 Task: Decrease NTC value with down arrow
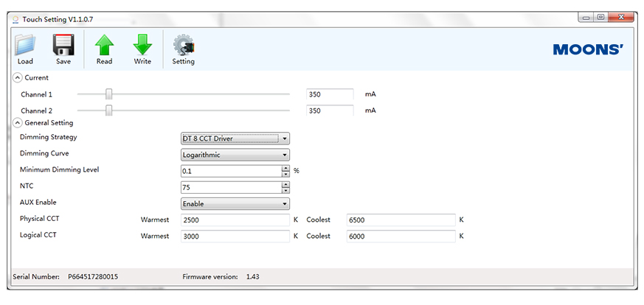(x=285, y=191)
